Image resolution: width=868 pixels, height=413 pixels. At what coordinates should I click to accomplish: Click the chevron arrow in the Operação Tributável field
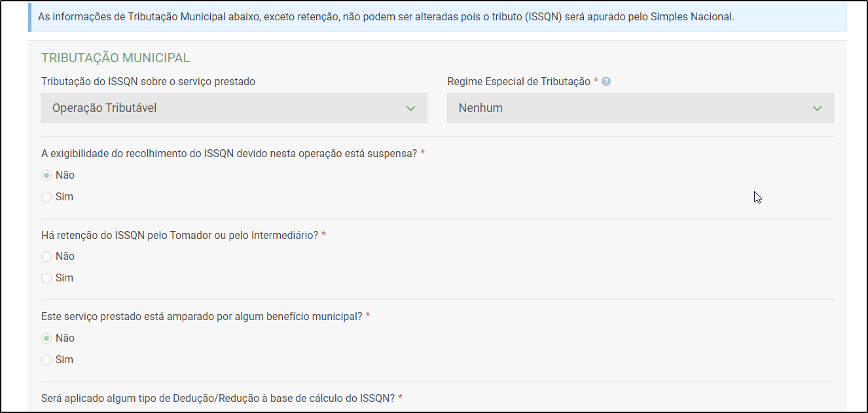(x=410, y=109)
